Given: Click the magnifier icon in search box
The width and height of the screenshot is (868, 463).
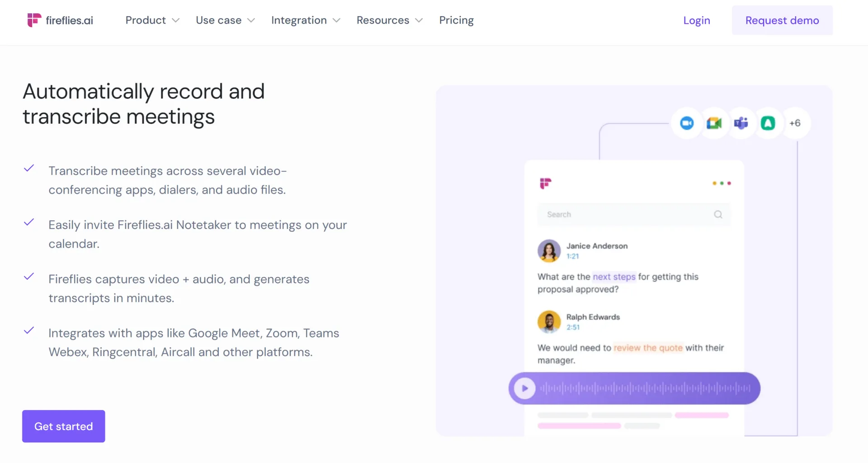Looking at the screenshot, I should click(x=718, y=215).
